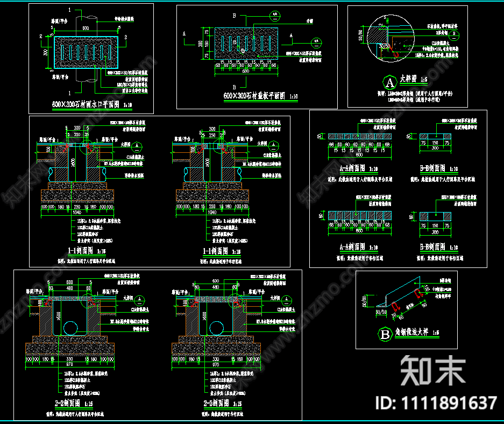Viewport: 504px width, 424px height.
Task: Click the stone cover plate hatch in top-middle plan
Action: (246, 42)
